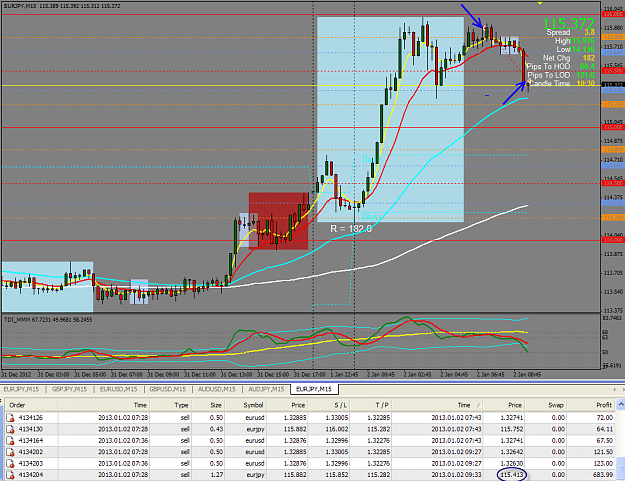Image resolution: width=625 pixels, height=481 pixels.
Task: Select the order icon for 4134204
Action: point(10,475)
